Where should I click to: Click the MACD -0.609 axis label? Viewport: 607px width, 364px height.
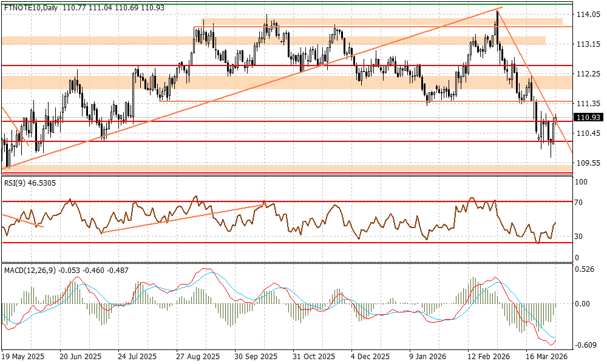coord(586,345)
